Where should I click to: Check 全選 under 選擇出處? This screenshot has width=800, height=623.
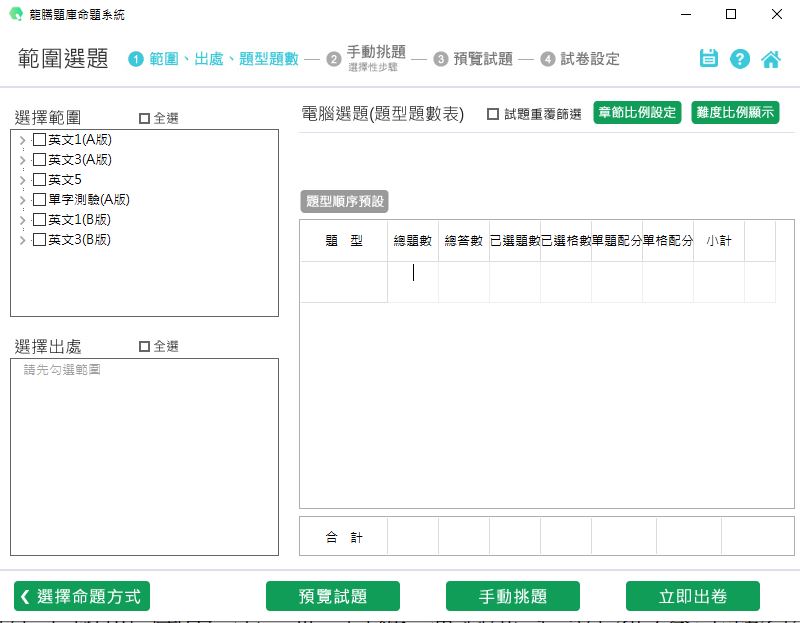(x=145, y=346)
